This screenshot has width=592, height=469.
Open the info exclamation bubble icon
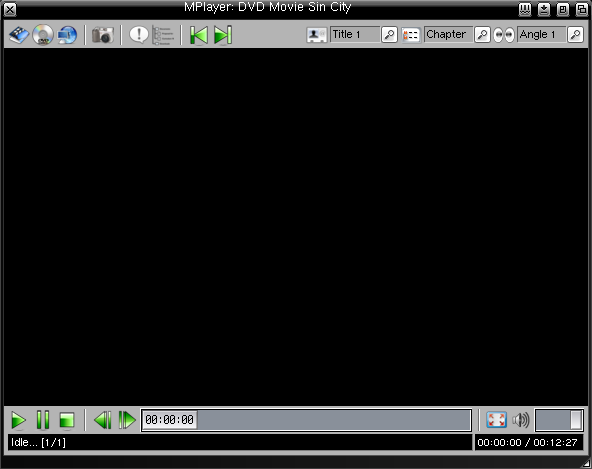139,35
